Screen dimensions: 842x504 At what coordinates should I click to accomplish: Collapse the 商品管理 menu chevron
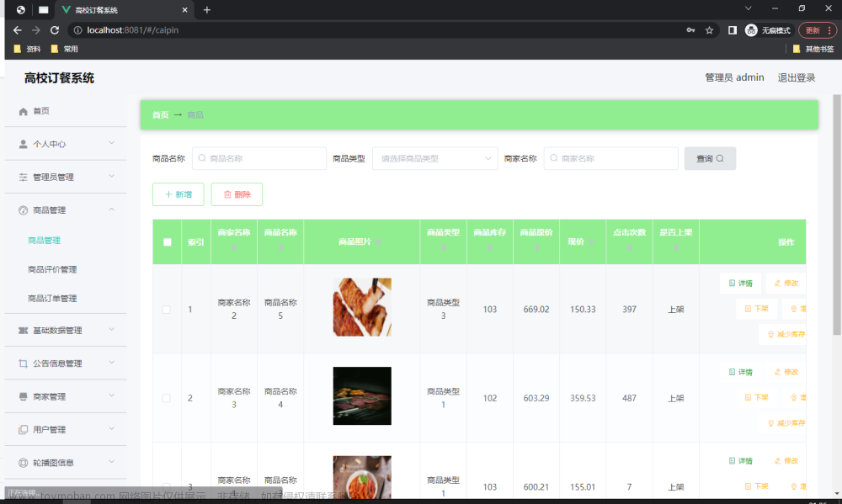112,210
